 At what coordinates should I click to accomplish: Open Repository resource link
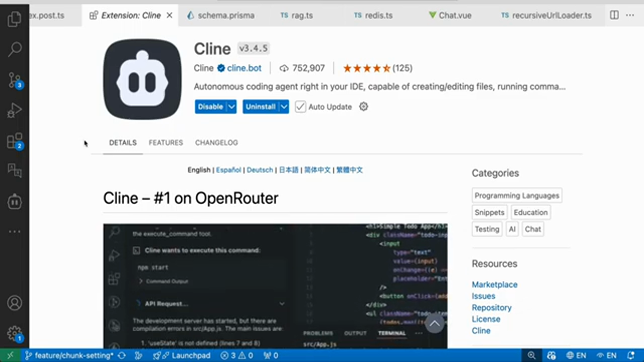(492, 308)
